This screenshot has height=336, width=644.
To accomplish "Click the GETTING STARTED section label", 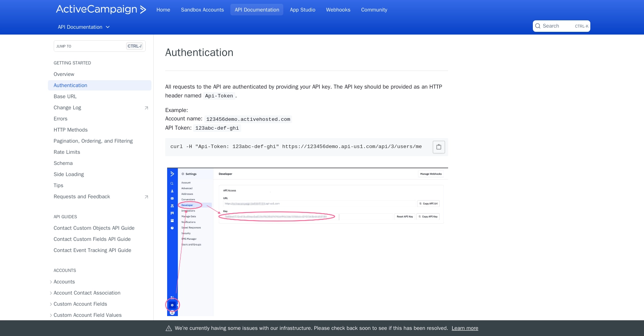I will click(72, 63).
